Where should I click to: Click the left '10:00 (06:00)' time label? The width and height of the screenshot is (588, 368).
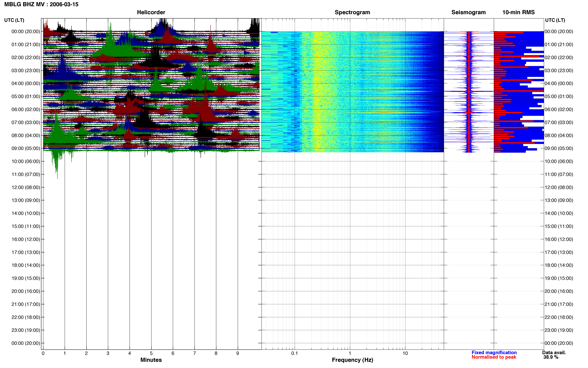pyautogui.click(x=26, y=161)
